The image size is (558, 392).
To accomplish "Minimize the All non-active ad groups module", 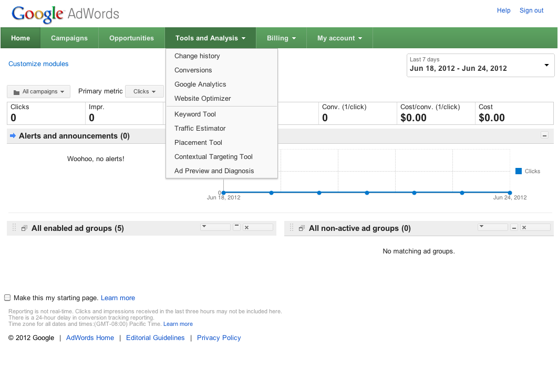I will (x=514, y=227).
